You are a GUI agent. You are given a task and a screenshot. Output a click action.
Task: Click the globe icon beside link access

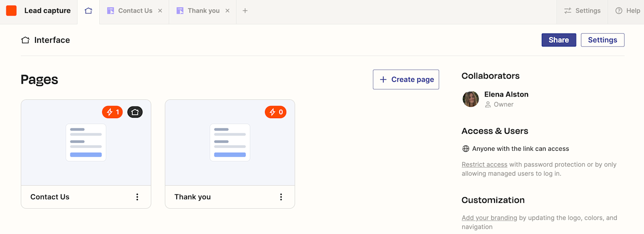coord(466,148)
